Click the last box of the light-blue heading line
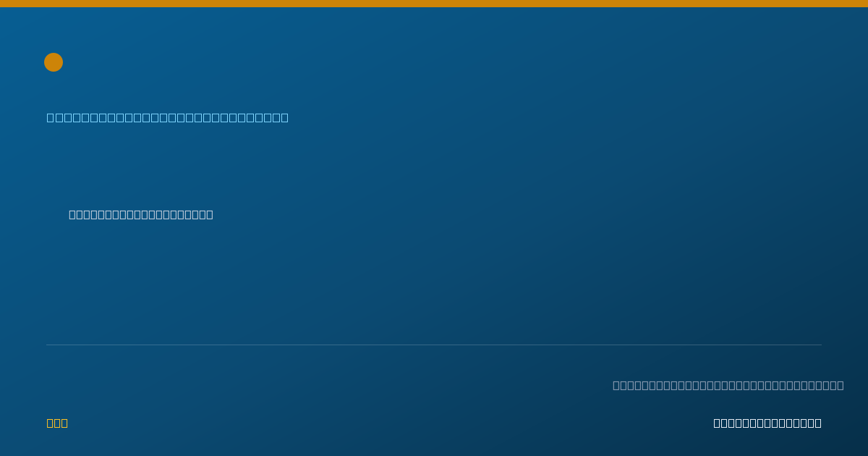Viewport: 868px width, 456px height. [x=284, y=117]
